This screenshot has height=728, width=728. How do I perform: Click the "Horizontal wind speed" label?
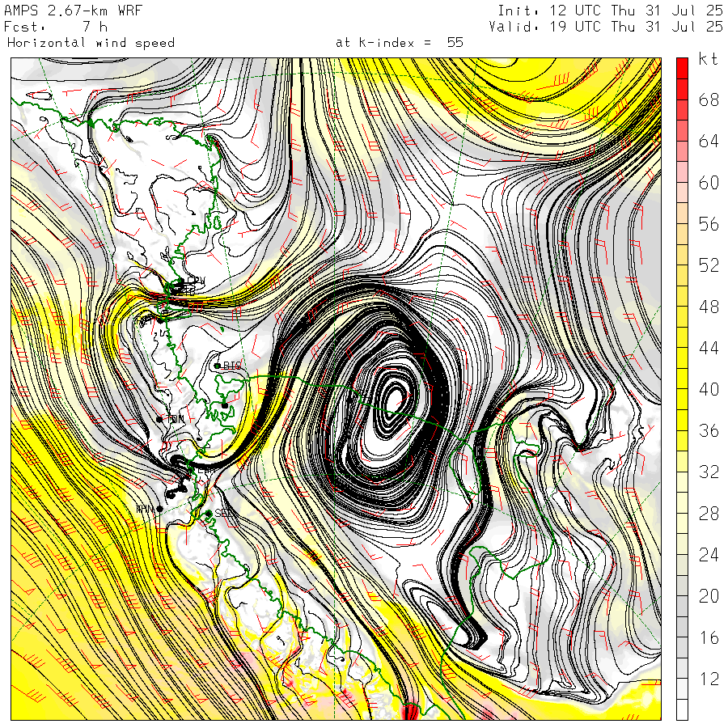click(x=91, y=43)
